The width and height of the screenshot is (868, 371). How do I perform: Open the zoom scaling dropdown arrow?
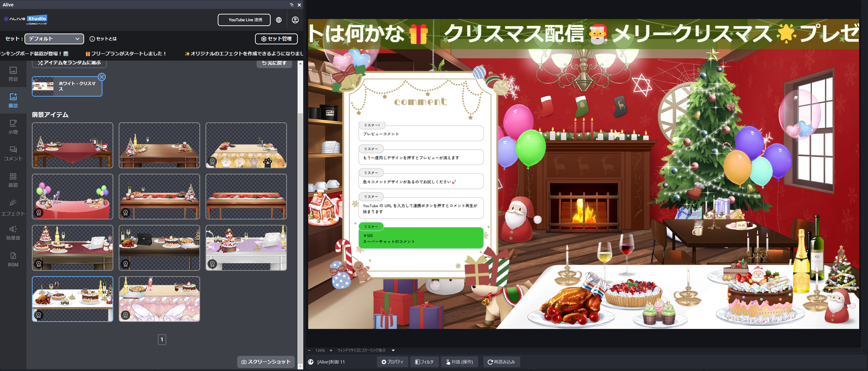pos(393,350)
